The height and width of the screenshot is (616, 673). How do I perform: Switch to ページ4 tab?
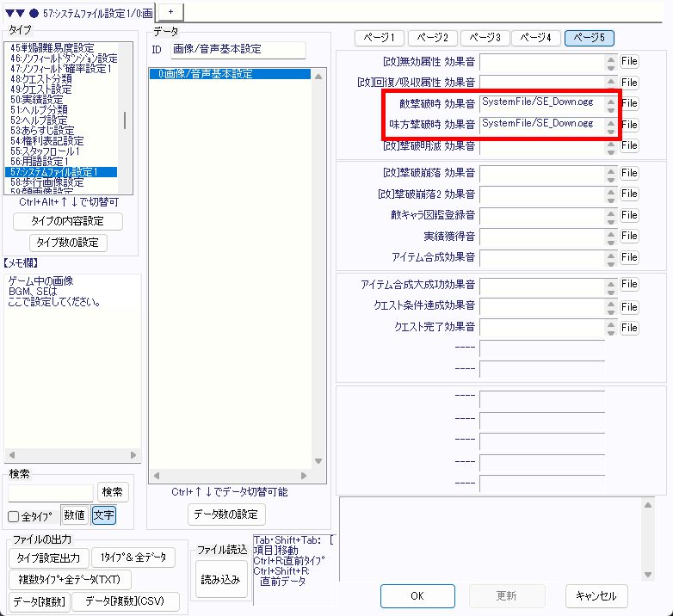coord(537,38)
